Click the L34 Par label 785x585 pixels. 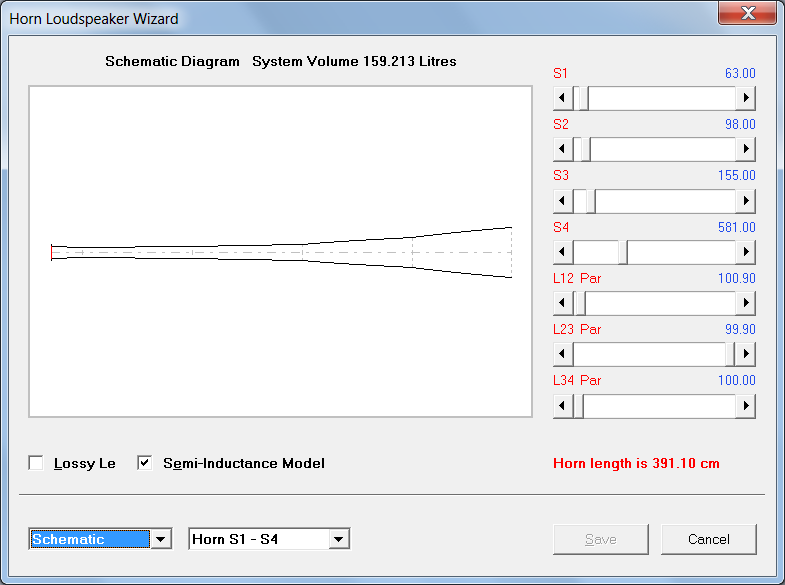point(577,380)
